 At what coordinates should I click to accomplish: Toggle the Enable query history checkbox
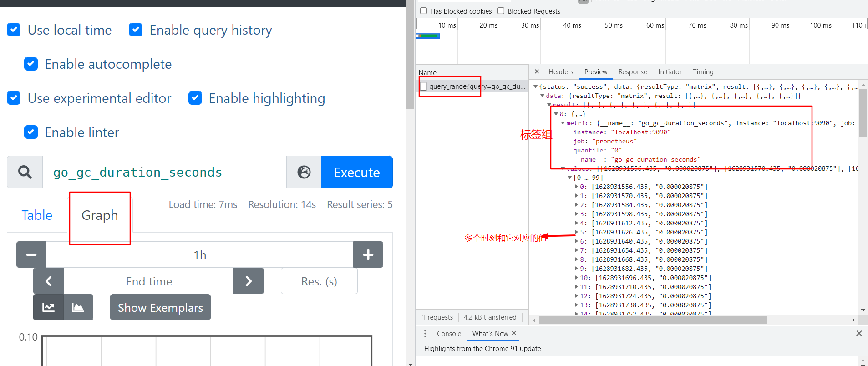[x=136, y=30]
